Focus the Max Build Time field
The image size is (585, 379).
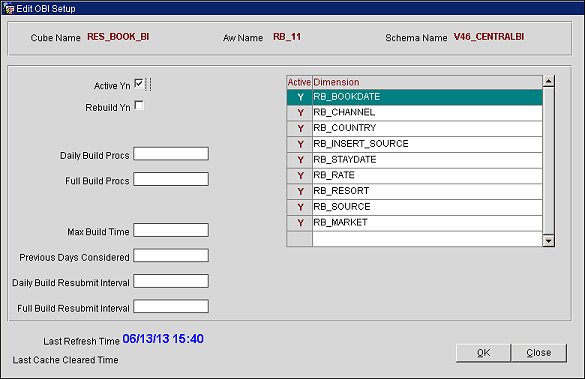[x=171, y=230]
